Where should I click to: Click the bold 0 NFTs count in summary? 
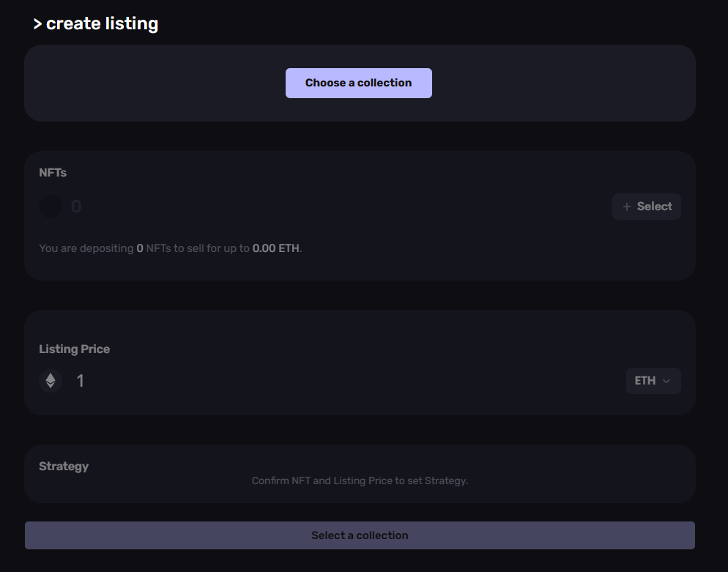[140, 248]
